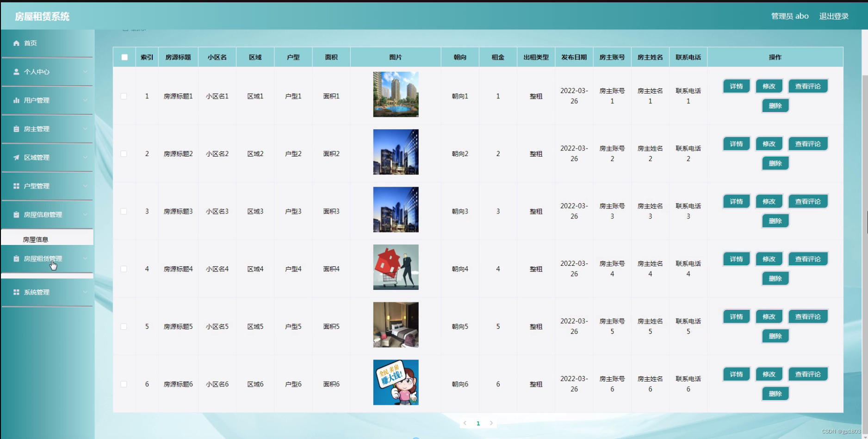Select the 户型管理 grid icon

point(16,186)
